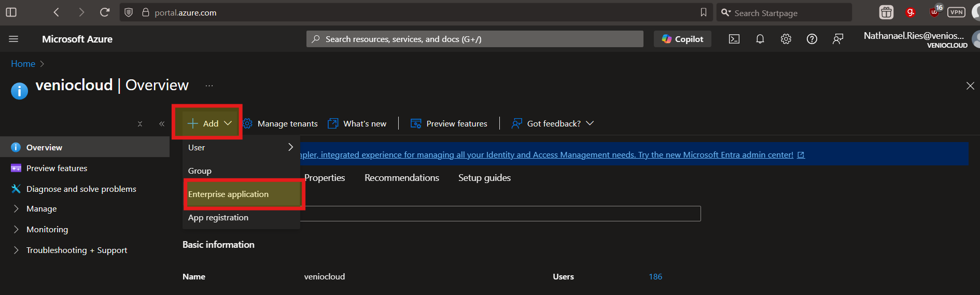980x295 pixels.
Task: Open the browser sidebar panel icon
Action: point(11,12)
